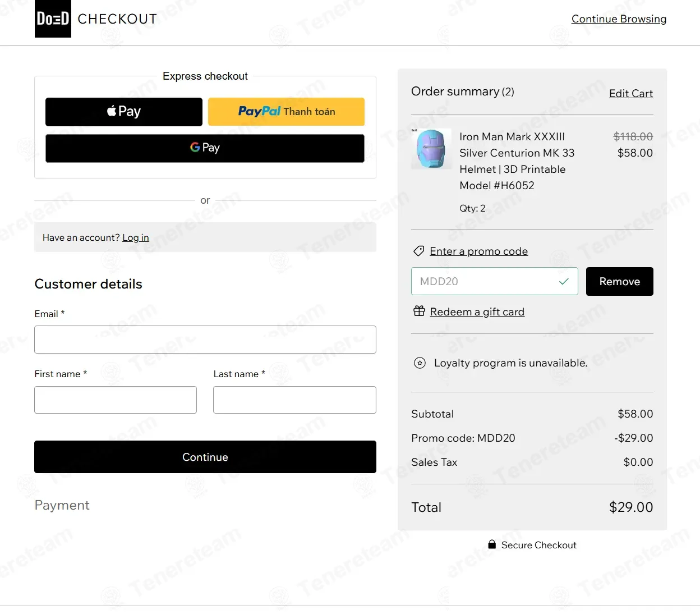Open the Edit Cart link
700x614 pixels.
pyautogui.click(x=631, y=93)
